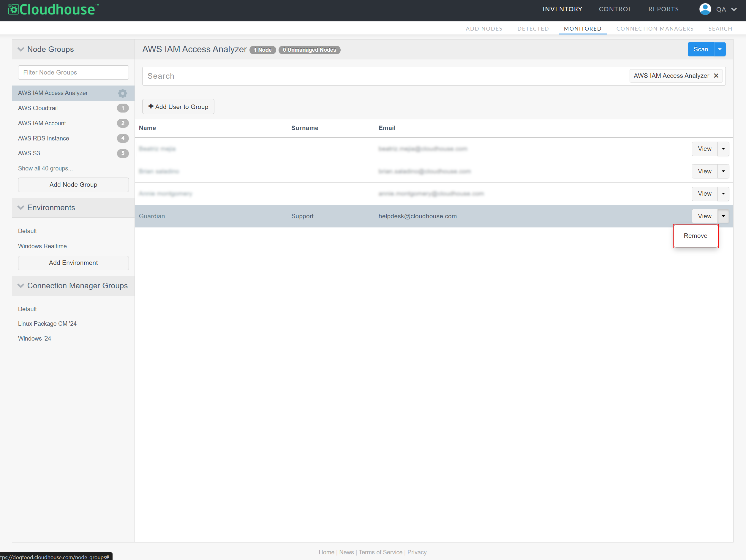746x560 pixels.
Task: Expand the QA account dropdown chevron
Action: click(734, 10)
